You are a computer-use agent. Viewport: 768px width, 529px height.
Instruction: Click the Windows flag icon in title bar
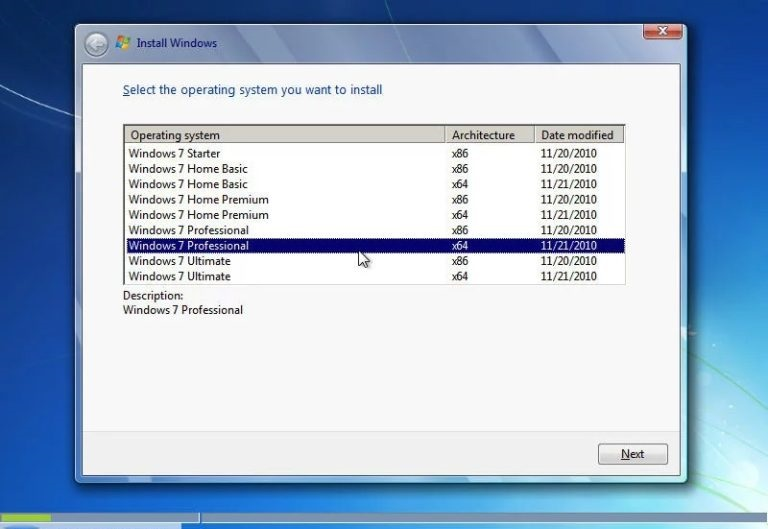pyautogui.click(x=123, y=43)
